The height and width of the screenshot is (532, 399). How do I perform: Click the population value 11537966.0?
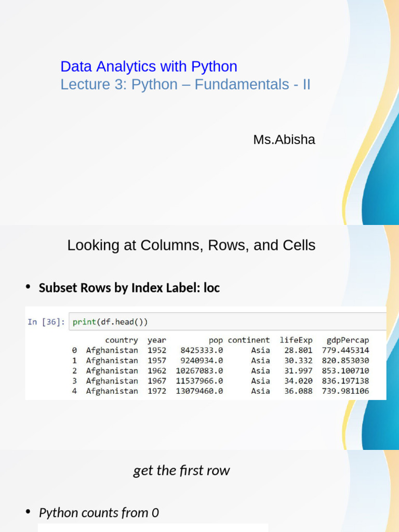tap(199, 381)
